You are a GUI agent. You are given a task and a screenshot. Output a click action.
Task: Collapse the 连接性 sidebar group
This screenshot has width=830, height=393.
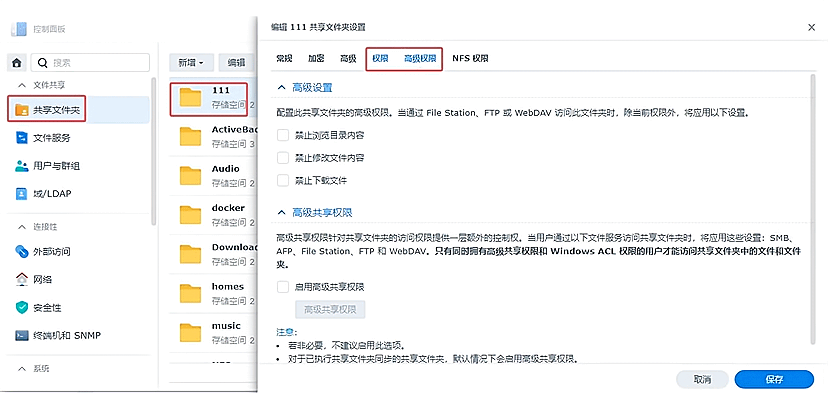click(22, 227)
